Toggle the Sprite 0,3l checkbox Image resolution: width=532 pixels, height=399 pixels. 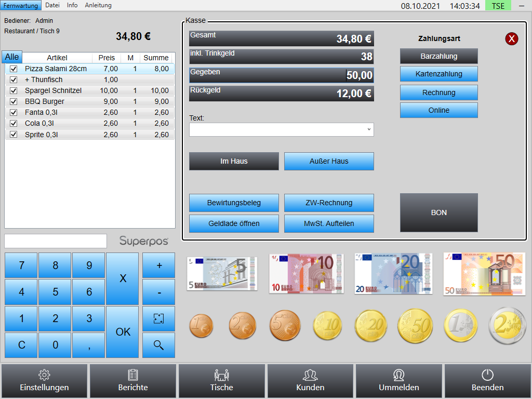point(14,135)
